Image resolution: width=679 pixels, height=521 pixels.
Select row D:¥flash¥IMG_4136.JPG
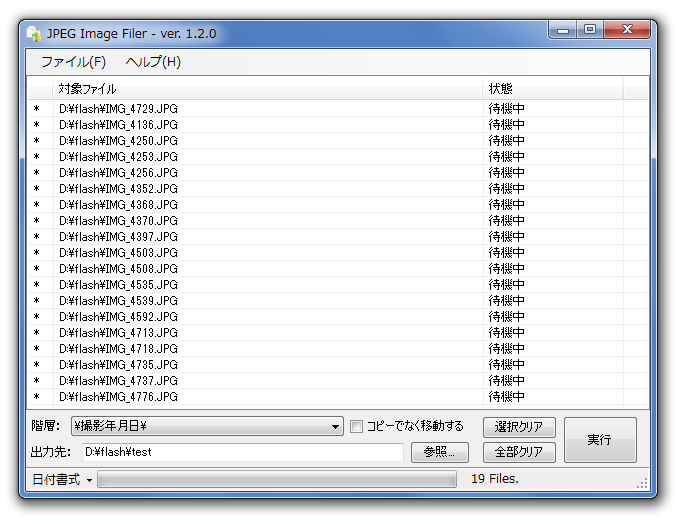[338, 125]
